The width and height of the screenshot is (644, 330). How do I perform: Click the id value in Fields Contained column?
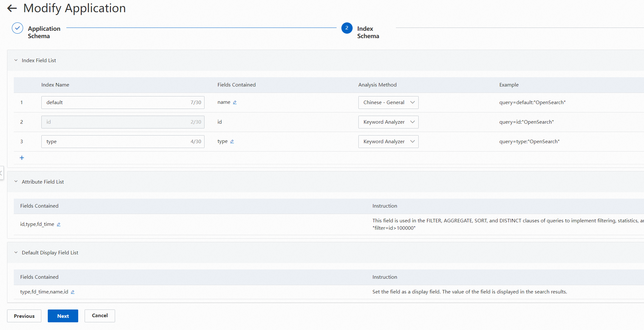click(x=220, y=122)
